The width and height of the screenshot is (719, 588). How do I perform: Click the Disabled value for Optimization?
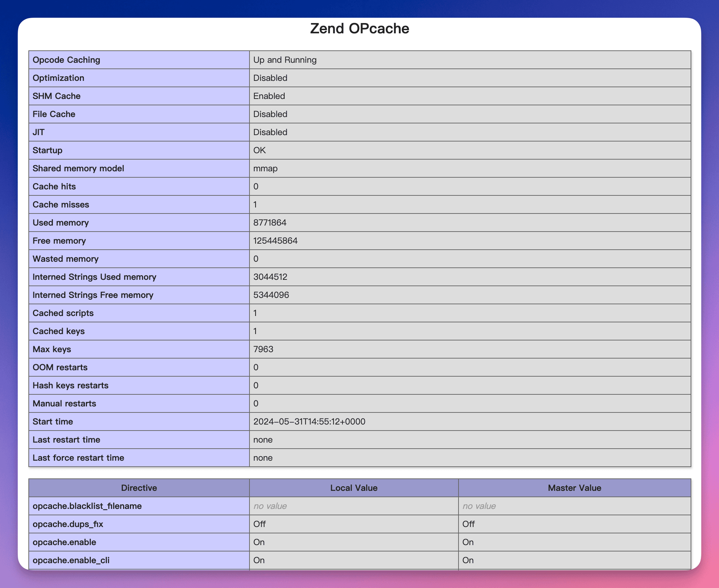(x=270, y=78)
